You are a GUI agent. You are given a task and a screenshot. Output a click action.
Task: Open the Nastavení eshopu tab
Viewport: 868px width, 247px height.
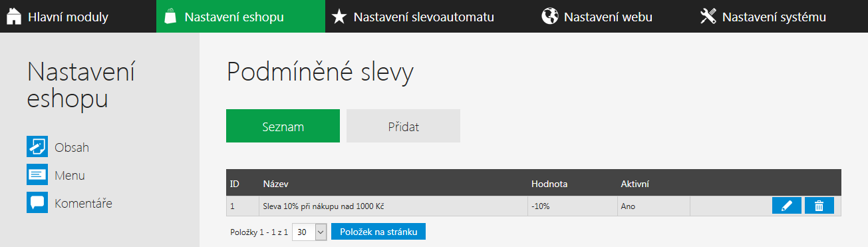click(x=241, y=17)
